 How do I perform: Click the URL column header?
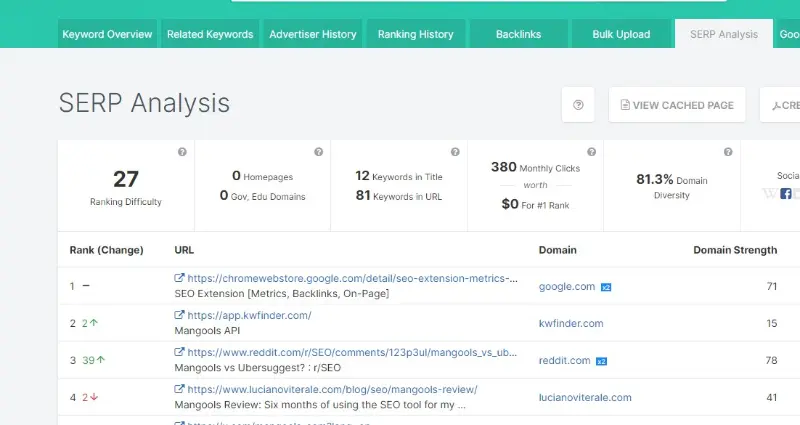point(184,250)
